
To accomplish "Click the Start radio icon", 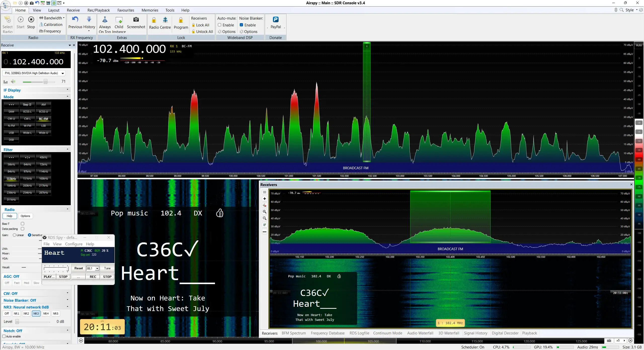I will pyautogui.click(x=20, y=20).
